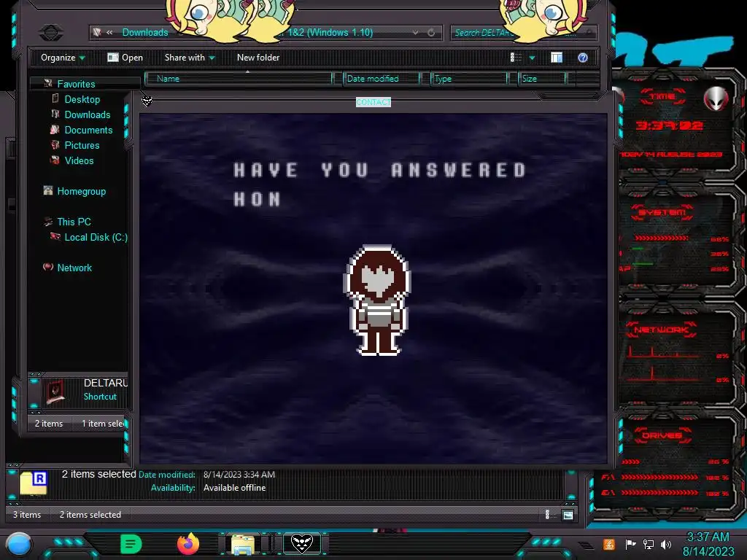Sort by Date modified column header
Image resolution: width=747 pixels, height=560 pixels.
[x=382, y=79]
